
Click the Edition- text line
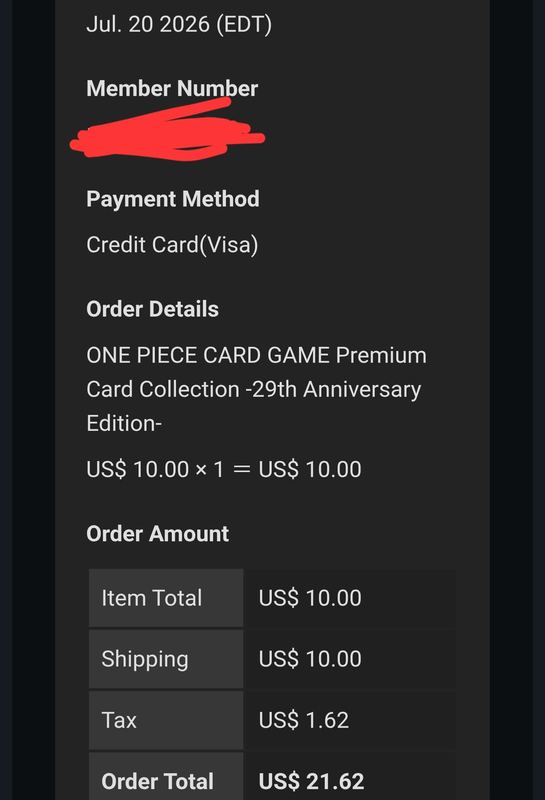click(x=124, y=423)
